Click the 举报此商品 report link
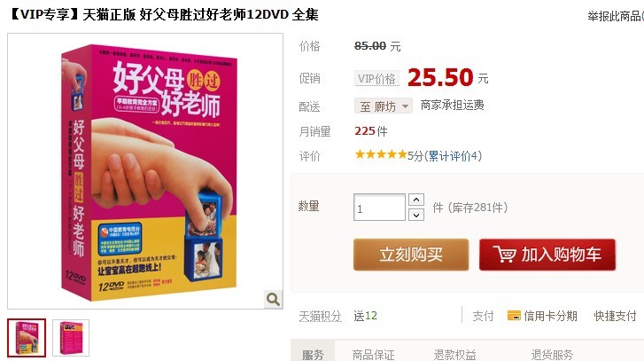Viewport: 644px width, 361px height. click(x=615, y=16)
